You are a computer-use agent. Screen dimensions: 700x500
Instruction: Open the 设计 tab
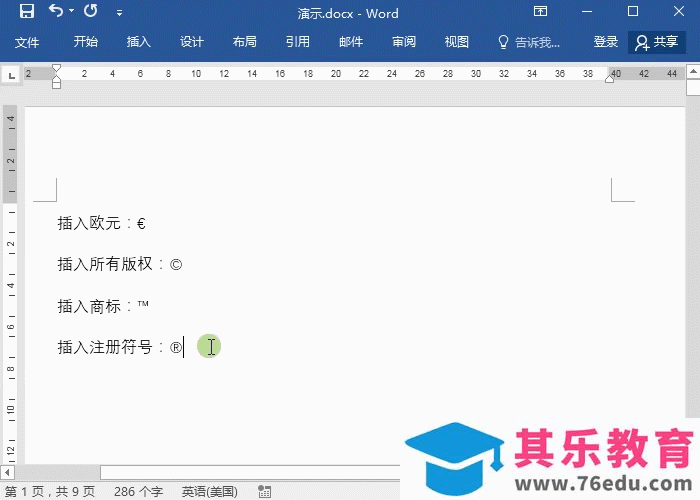point(192,42)
